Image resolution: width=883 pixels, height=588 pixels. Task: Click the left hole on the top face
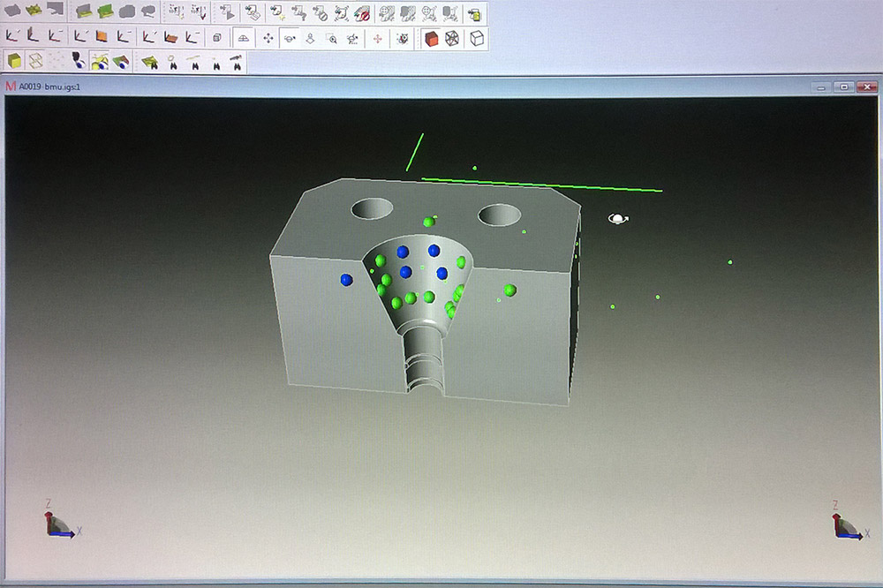372,209
